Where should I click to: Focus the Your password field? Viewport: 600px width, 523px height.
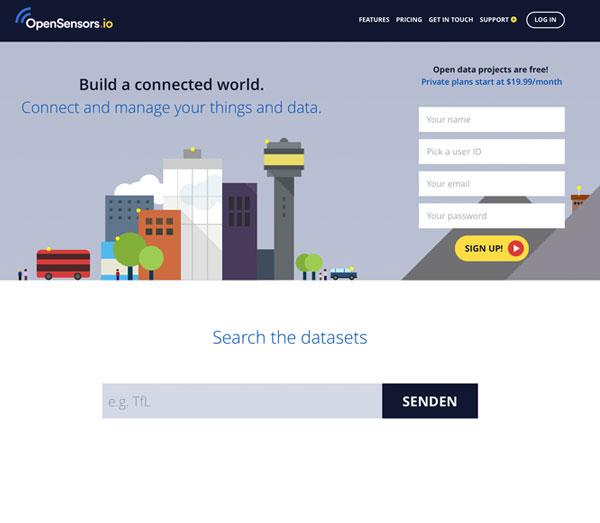click(491, 216)
